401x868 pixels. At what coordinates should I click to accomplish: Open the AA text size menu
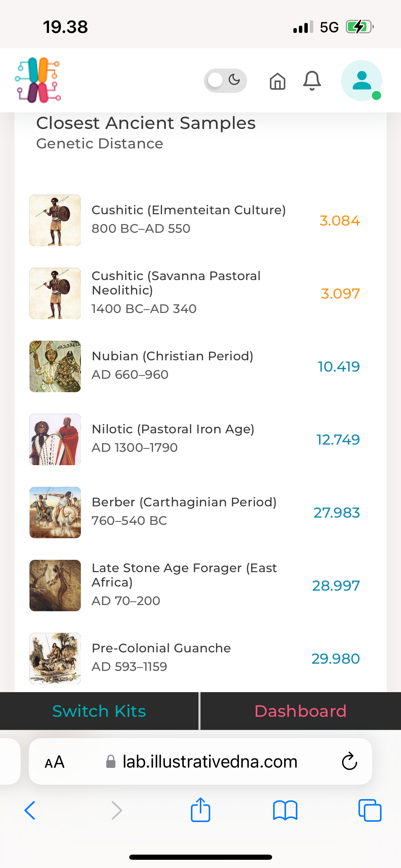pos(54,762)
